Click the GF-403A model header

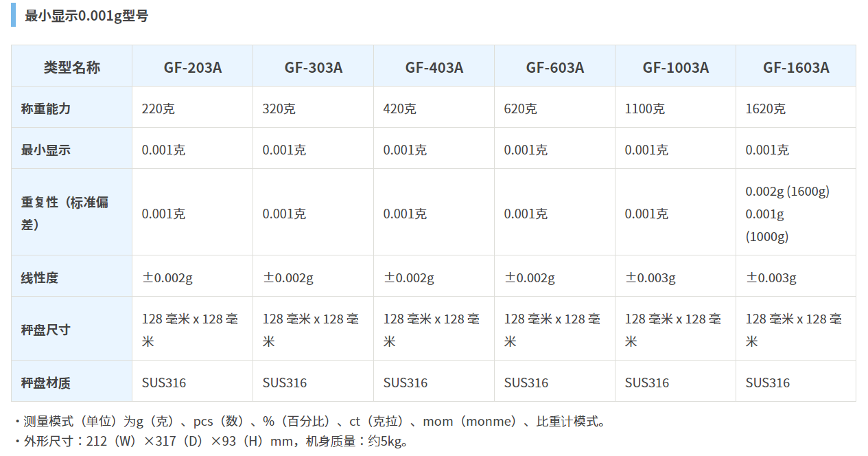(434, 67)
